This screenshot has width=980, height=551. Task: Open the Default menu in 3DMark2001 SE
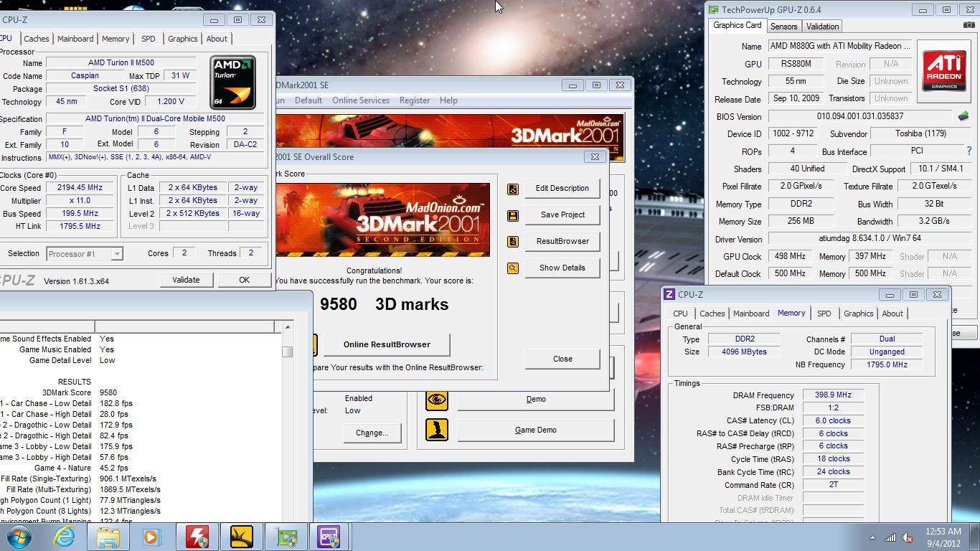(308, 100)
